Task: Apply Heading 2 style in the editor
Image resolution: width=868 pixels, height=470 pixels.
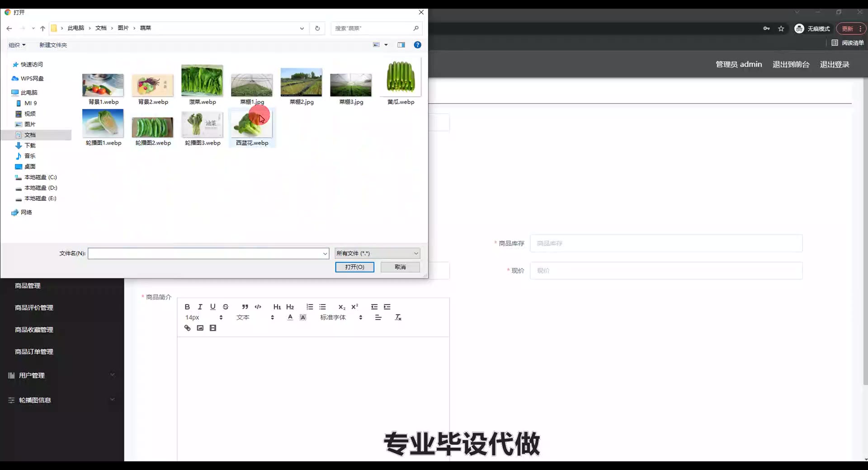Action: coord(290,307)
